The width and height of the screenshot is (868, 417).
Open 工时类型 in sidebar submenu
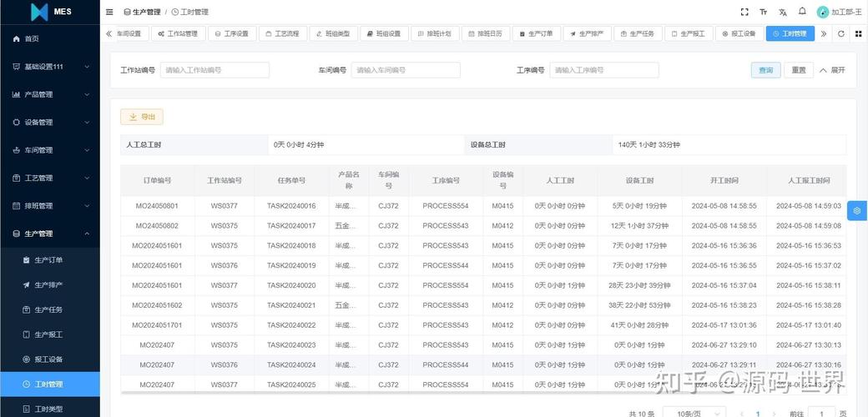tap(50, 409)
